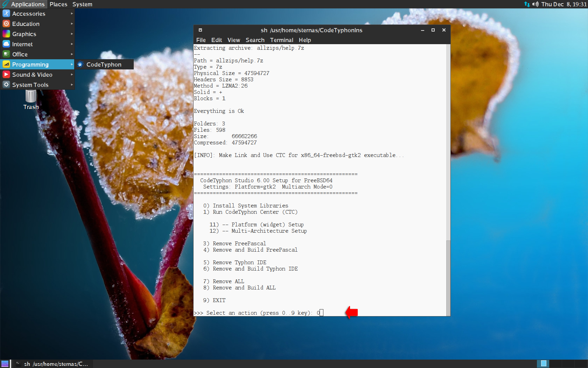Maximize the terminal window

433,30
